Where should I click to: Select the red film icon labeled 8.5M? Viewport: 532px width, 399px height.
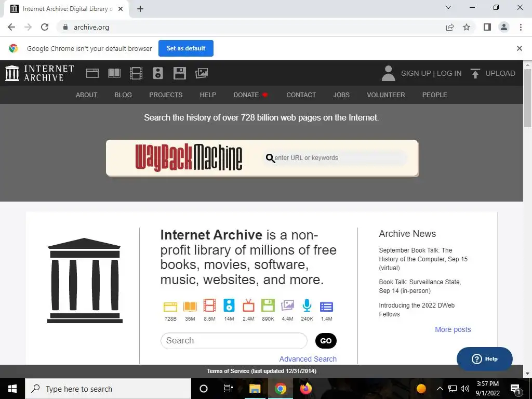pyautogui.click(x=209, y=305)
